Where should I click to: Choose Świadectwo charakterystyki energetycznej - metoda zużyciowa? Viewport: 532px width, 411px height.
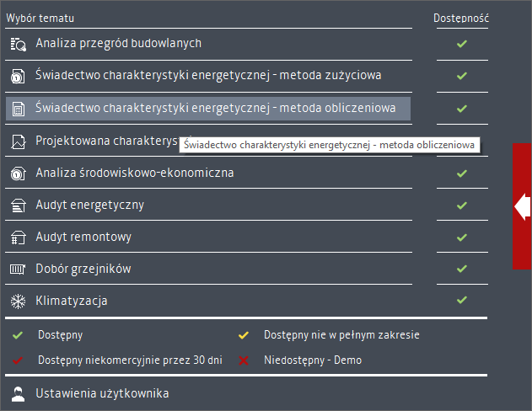208,75
